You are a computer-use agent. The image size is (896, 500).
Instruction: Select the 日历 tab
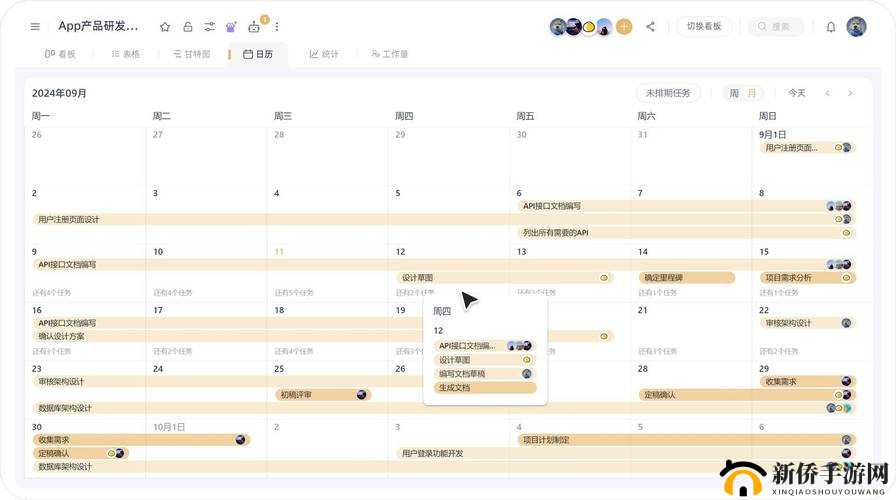pos(258,54)
